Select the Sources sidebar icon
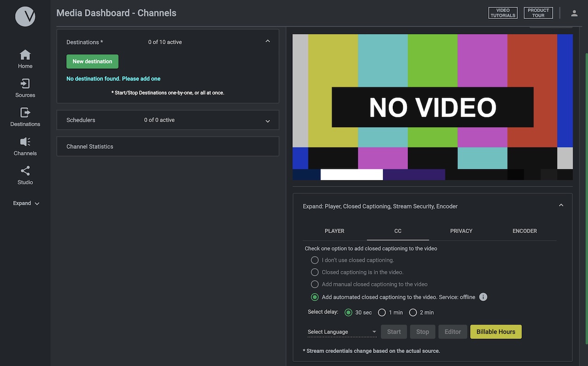The height and width of the screenshot is (366, 588). click(x=25, y=87)
